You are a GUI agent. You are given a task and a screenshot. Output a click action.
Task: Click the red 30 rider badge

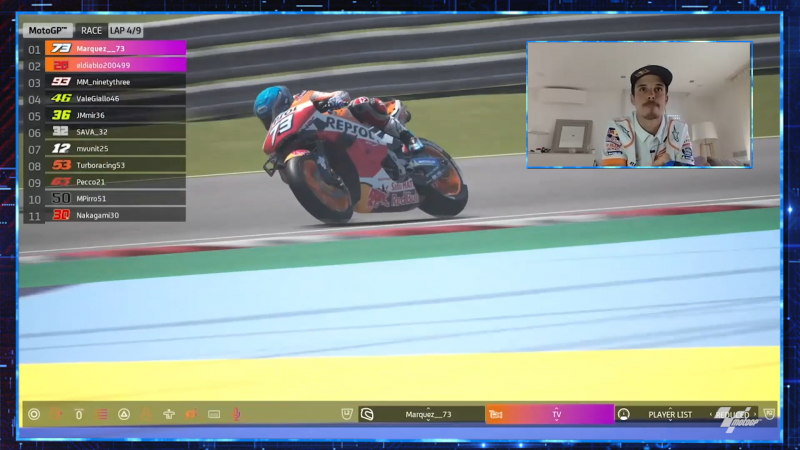point(61,215)
